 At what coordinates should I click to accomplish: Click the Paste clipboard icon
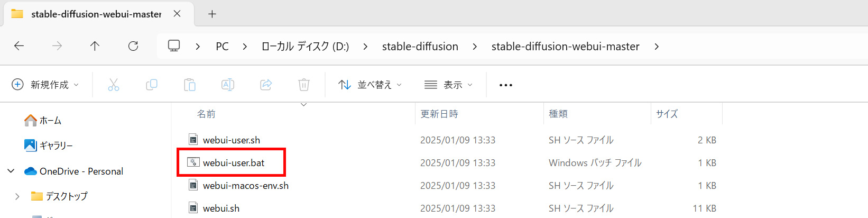(x=190, y=85)
